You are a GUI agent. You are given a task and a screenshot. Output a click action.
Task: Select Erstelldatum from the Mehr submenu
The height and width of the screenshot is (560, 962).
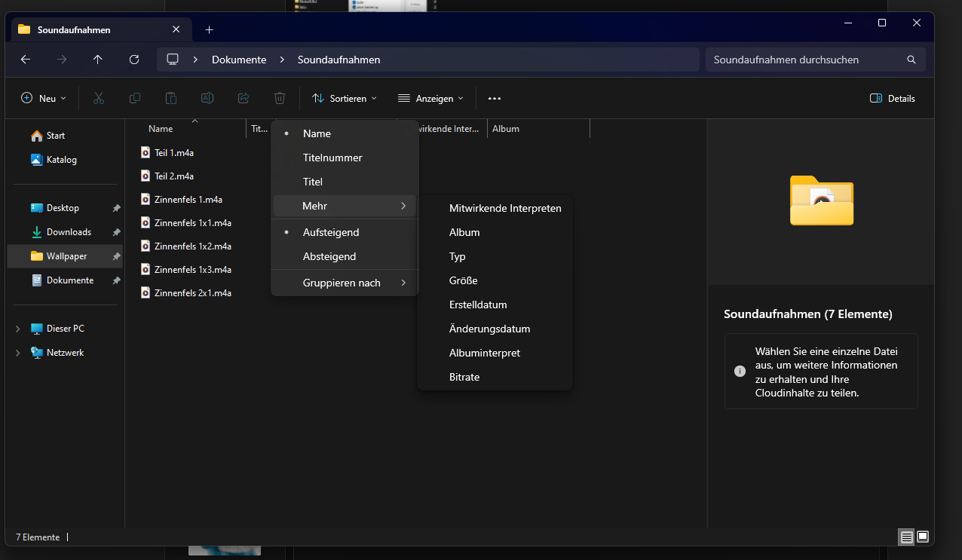point(478,304)
